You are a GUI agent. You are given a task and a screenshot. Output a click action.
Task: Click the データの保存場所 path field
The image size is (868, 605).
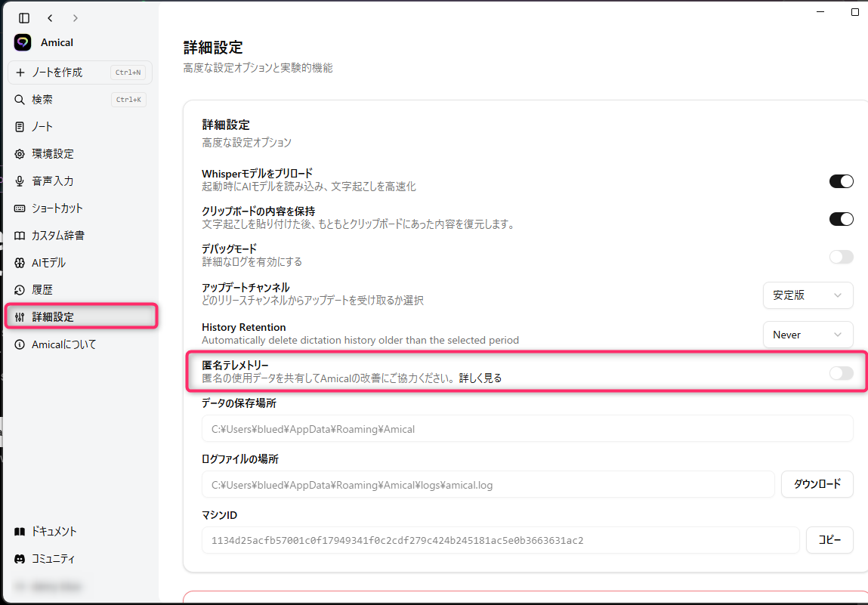point(527,429)
